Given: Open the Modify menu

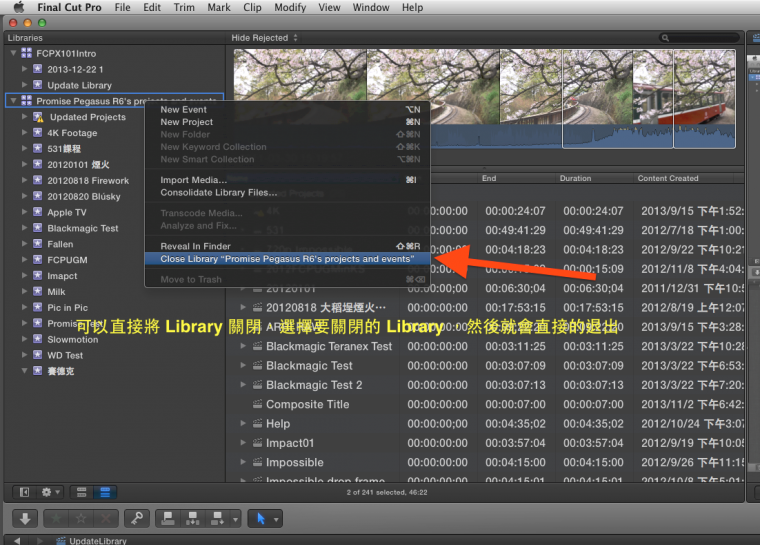Looking at the screenshot, I should 290,7.
